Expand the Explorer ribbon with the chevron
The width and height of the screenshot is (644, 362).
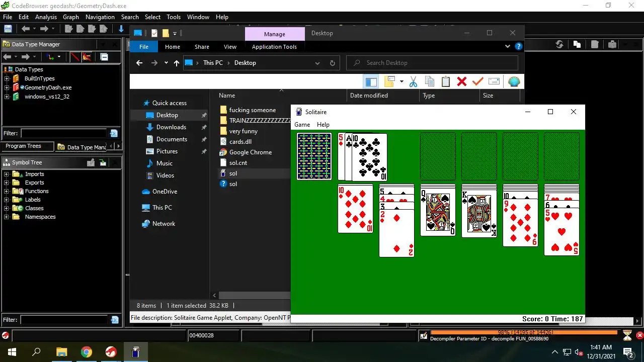click(507, 46)
